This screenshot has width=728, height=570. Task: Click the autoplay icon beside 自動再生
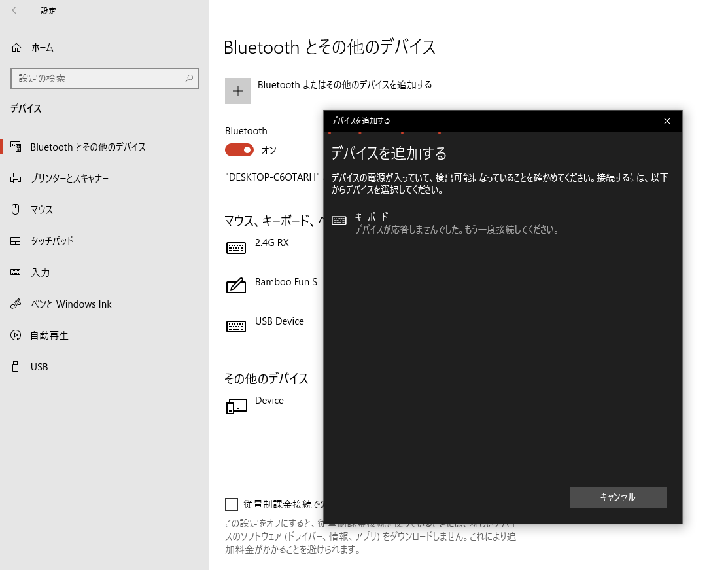(16, 336)
